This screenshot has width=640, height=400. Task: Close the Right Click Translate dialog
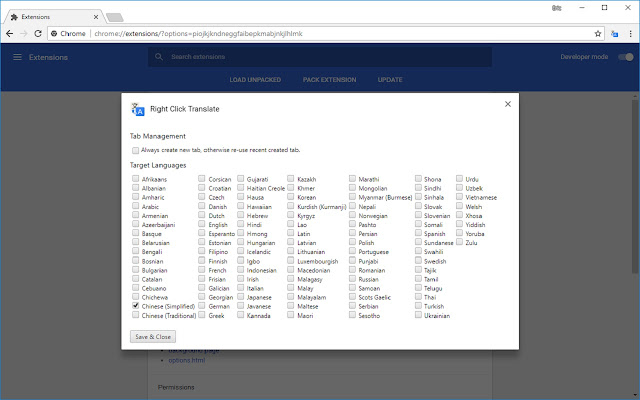point(508,104)
